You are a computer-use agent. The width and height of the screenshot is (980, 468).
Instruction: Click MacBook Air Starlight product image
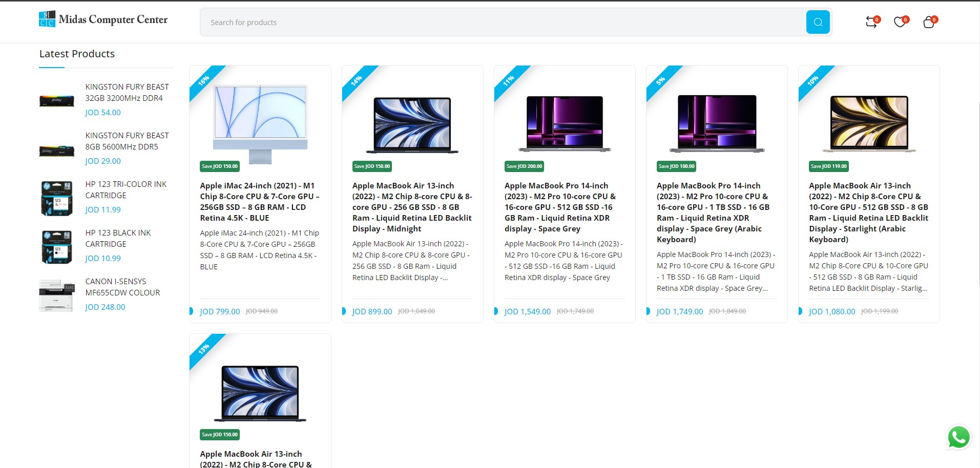[868, 123]
